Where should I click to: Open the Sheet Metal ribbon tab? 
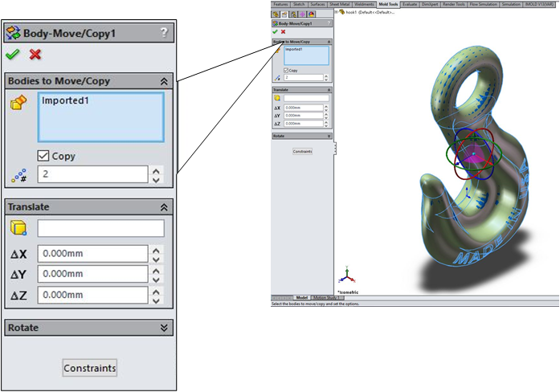340,4
